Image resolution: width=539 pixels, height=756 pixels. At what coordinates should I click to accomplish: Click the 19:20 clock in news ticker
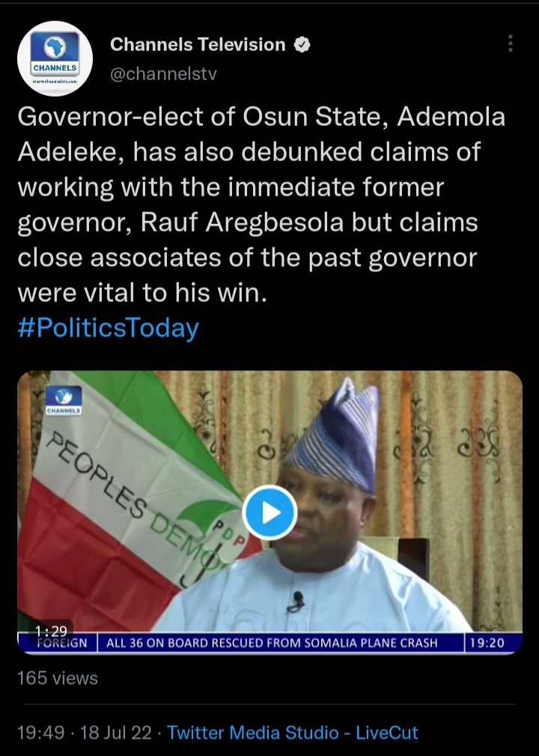pyautogui.click(x=487, y=643)
